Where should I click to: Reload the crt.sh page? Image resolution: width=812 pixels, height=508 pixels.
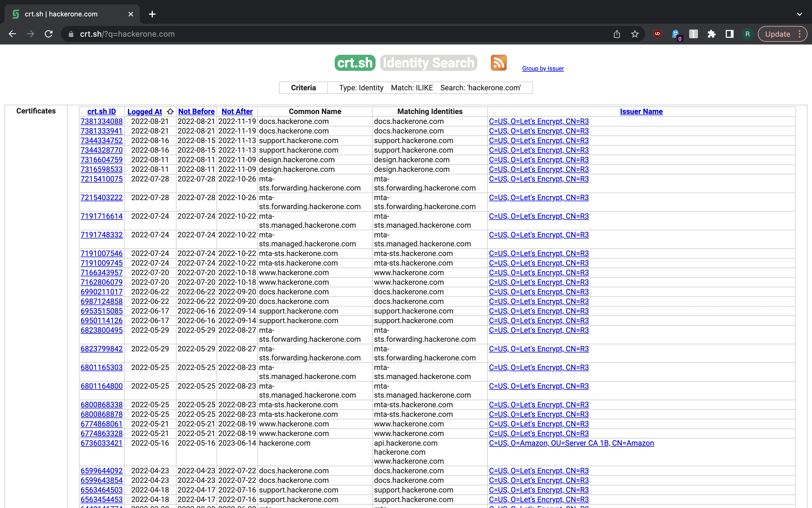click(49, 34)
